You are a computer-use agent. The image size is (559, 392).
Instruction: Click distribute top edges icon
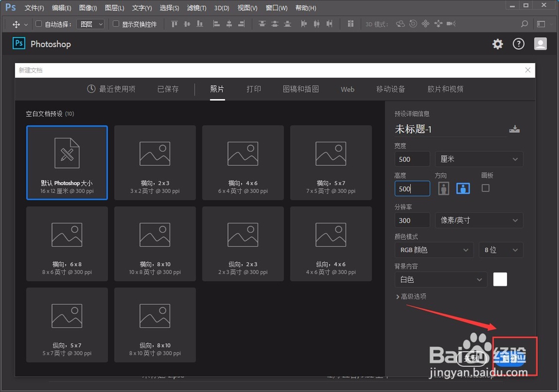coord(262,24)
